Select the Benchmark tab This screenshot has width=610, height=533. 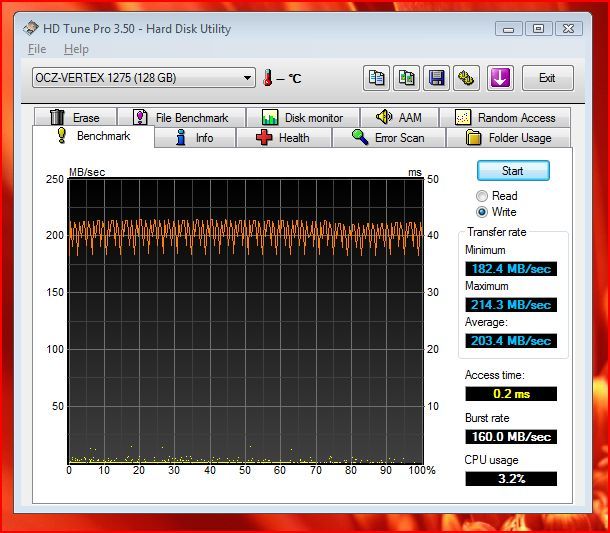click(x=93, y=136)
